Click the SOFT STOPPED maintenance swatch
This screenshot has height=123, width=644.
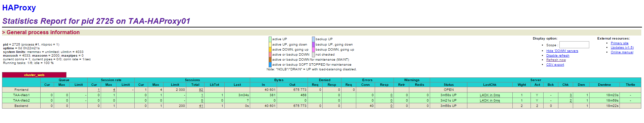pos(270,65)
